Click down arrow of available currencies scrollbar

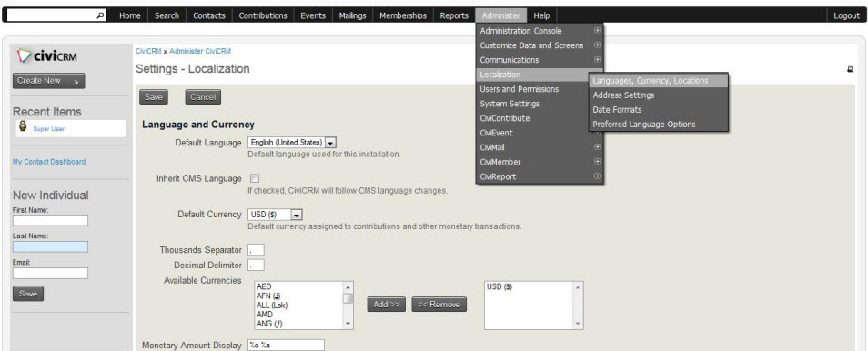(x=348, y=324)
